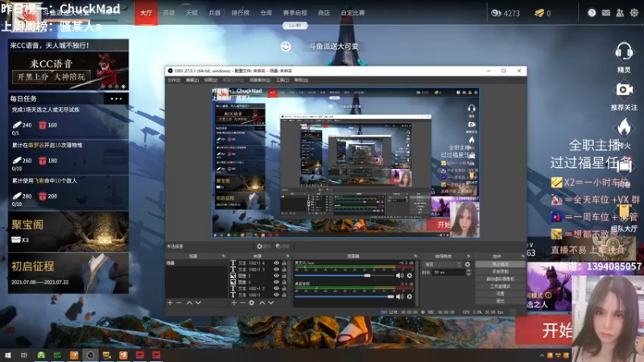Viewport: 644px width, 362px height.
Task: Open the mail envelope icon in game header
Action: point(606,13)
